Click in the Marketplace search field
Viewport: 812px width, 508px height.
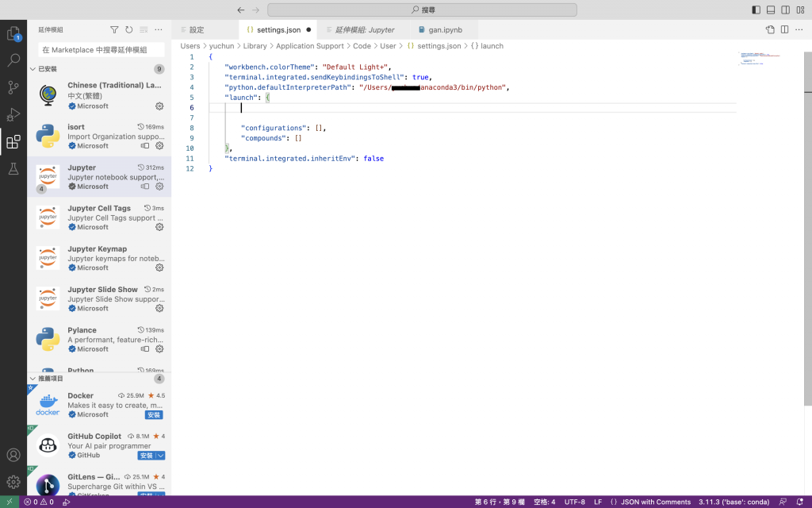(101, 50)
